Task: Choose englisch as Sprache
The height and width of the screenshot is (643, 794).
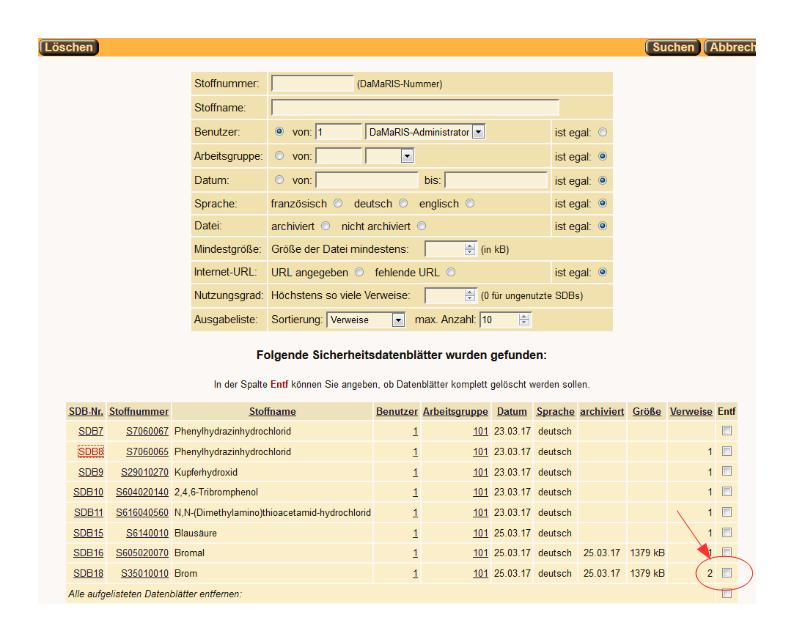Action: (470, 204)
